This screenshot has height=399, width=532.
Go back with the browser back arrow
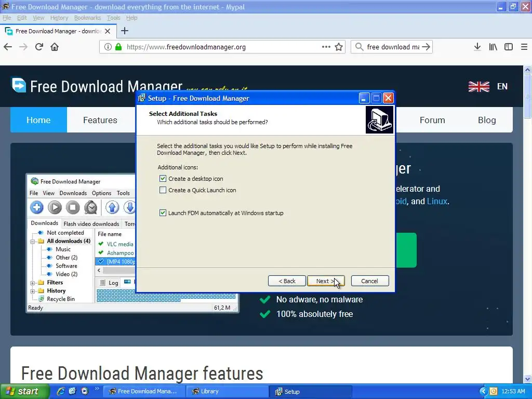(x=8, y=47)
